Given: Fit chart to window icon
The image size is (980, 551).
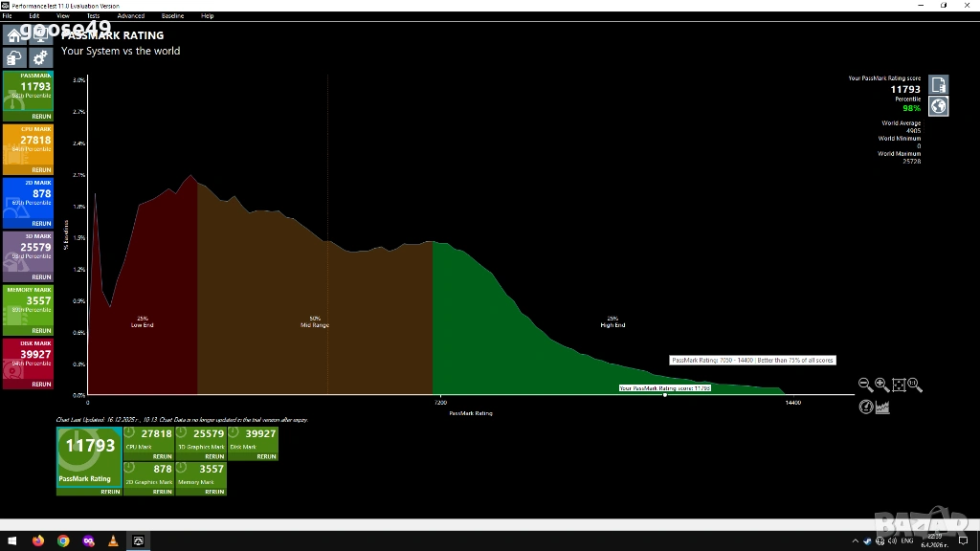Looking at the screenshot, I should [x=899, y=385].
